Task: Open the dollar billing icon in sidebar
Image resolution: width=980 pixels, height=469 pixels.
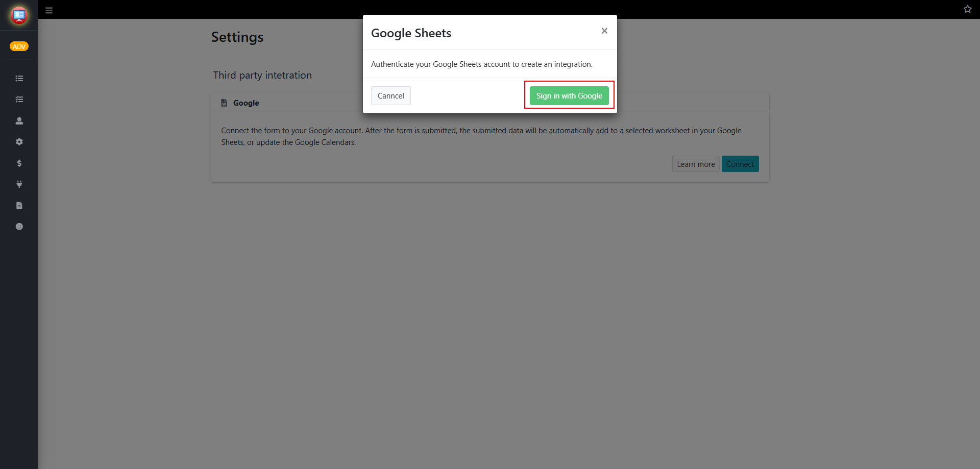Action: (19, 163)
